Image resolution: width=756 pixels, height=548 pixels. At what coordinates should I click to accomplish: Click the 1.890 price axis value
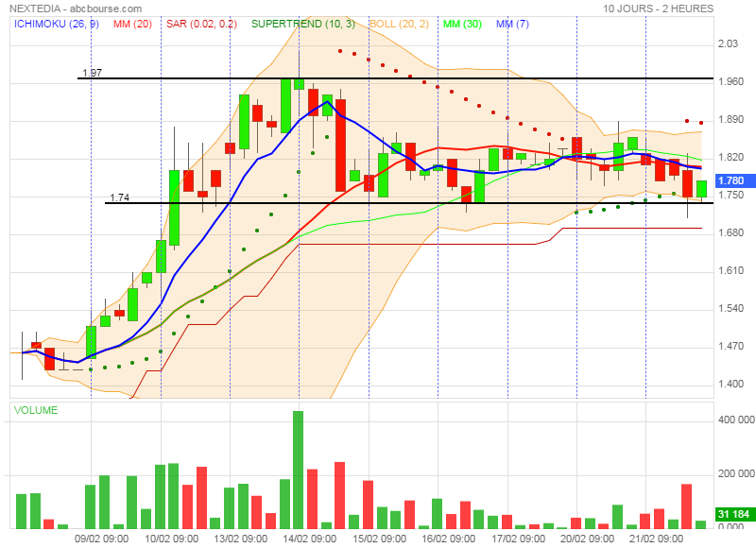click(x=730, y=120)
